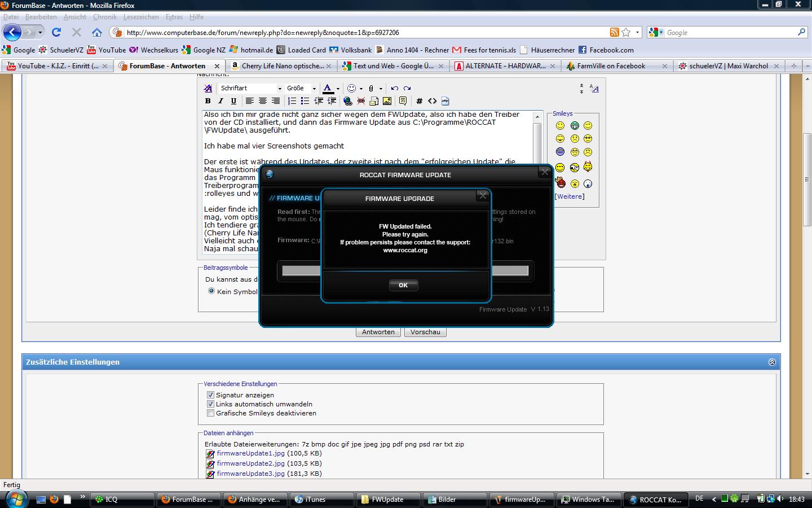Open the firmwareUpdate1.jpg attachment link
Screen dimensions: 812x508
250,453
